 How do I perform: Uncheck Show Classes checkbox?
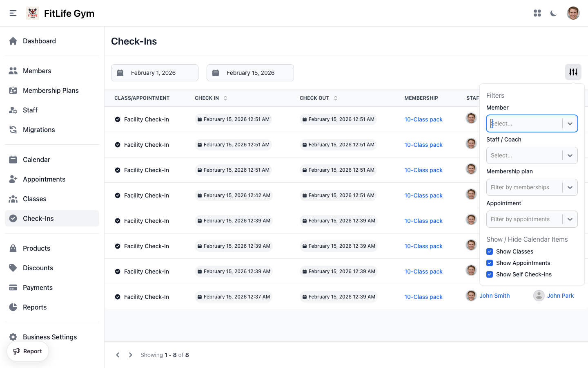[x=490, y=251]
